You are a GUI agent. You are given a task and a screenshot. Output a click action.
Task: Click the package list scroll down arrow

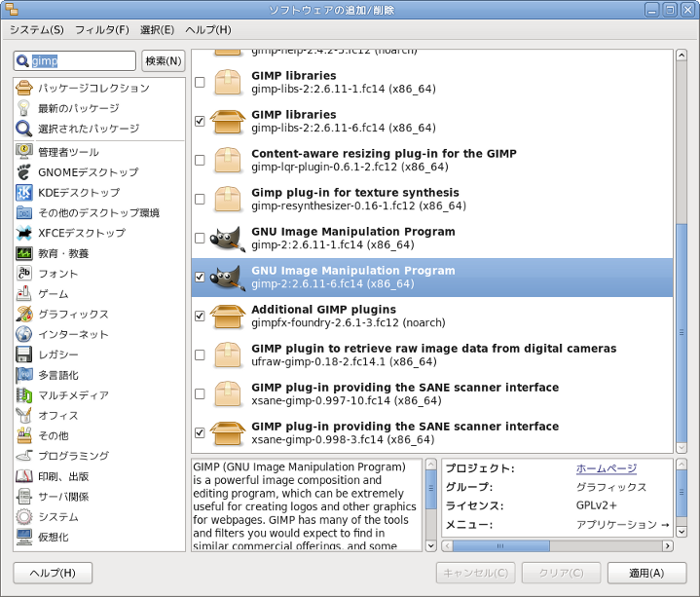[682, 447]
